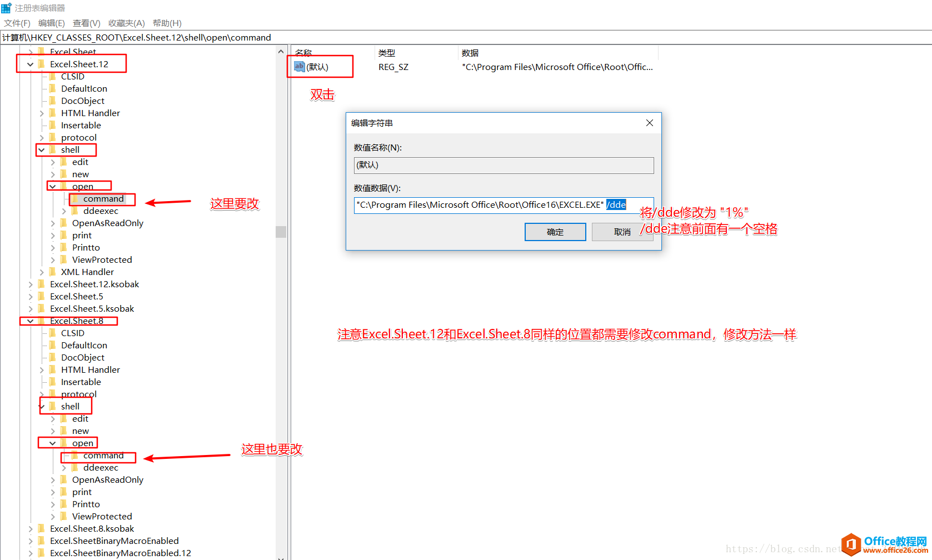
Task: Select the OpenAsReadOnly key under Excel.Sheet.8
Action: click(108, 480)
